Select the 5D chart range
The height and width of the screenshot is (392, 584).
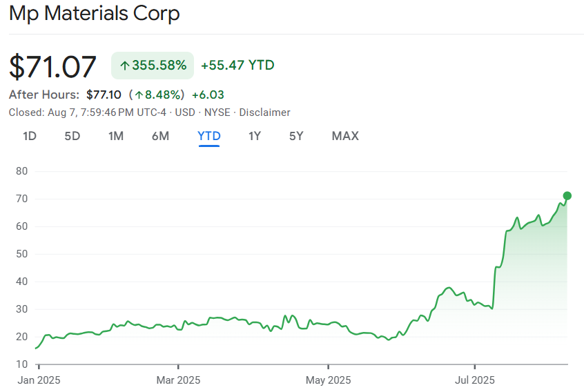72,136
